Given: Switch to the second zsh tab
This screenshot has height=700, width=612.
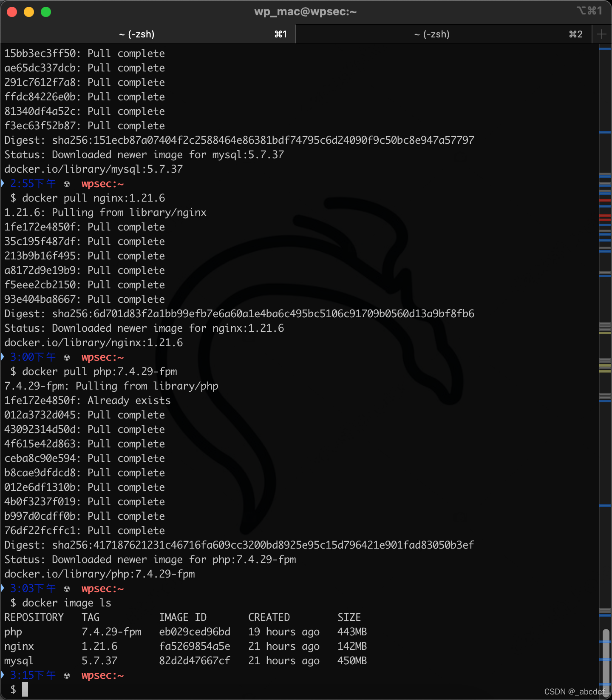Looking at the screenshot, I should point(444,34).
